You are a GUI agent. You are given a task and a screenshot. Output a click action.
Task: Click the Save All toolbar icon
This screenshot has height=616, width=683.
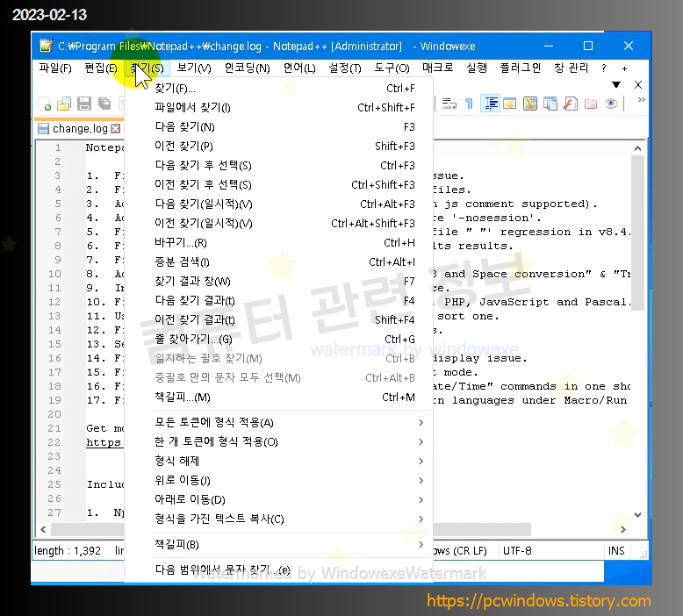click(104, 104)
